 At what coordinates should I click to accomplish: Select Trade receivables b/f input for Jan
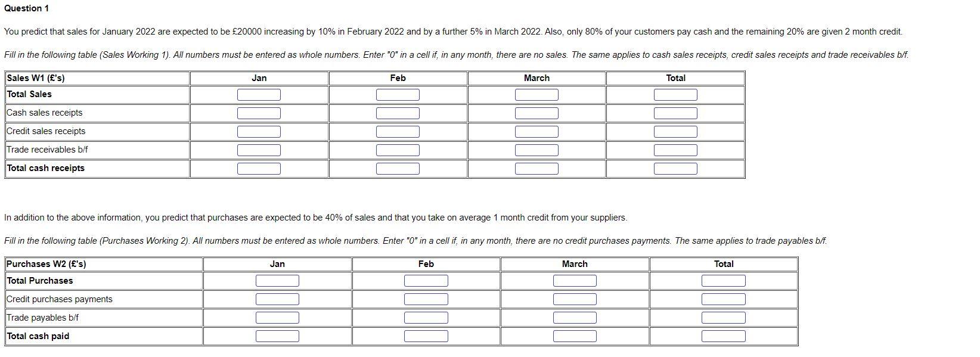click(x=259, y=150)
